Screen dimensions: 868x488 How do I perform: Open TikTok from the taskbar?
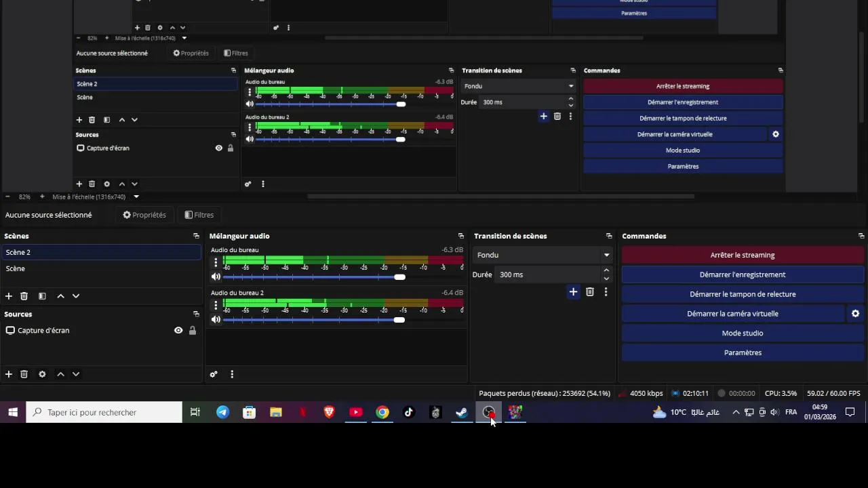pos(409,412)
